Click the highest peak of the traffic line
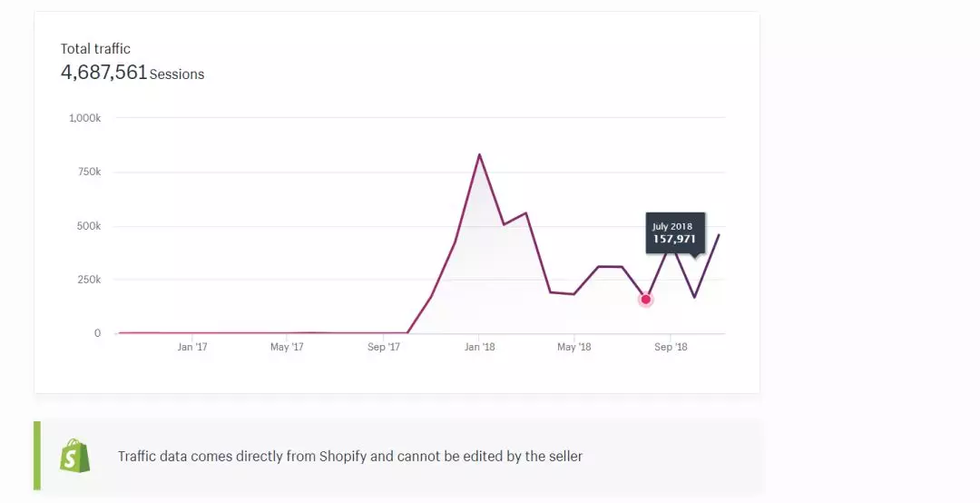Image resolution: width=980 pixels, height=503 pixels. click(479, 154)
